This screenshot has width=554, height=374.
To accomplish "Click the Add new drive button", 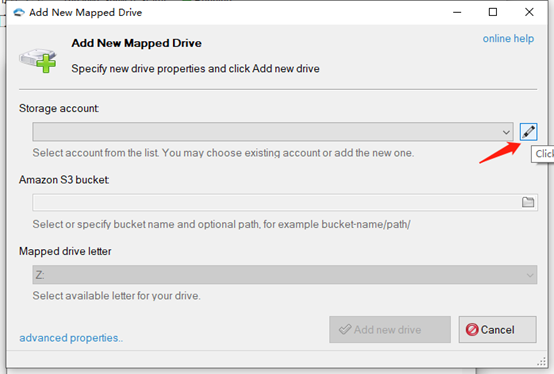I will pyautogui.click(x=390, y=330).
